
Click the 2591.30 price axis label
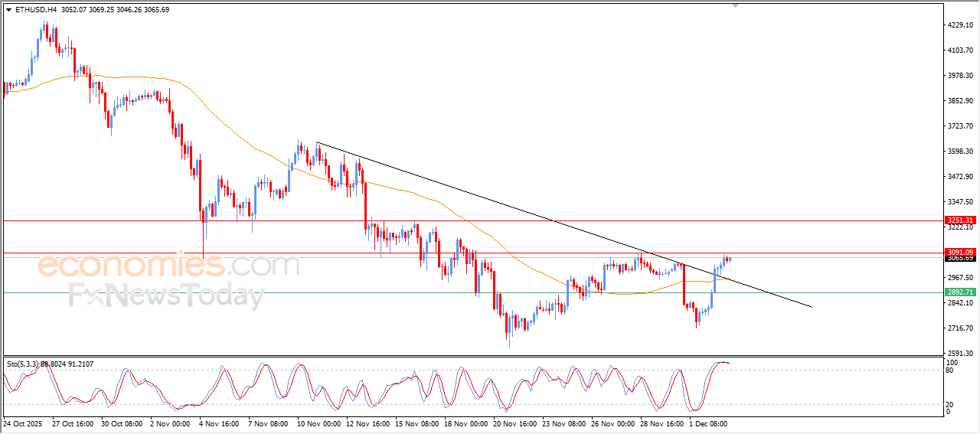tap(960, 354)
